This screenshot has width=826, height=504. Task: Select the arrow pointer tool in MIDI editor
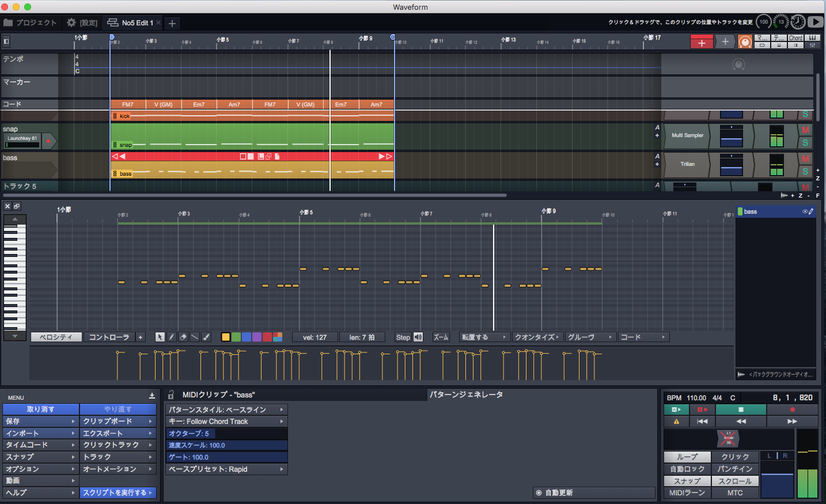click(x=160, y=337)
